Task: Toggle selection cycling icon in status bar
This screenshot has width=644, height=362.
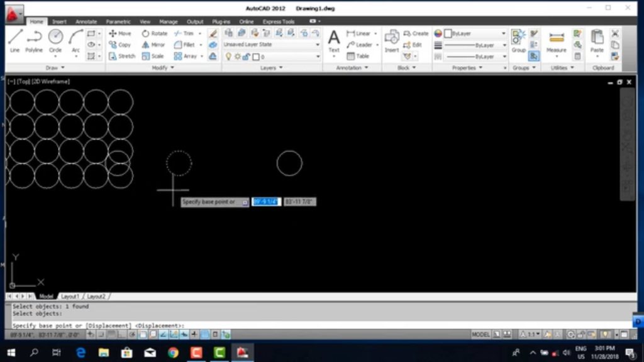Action: click(226, 334)
